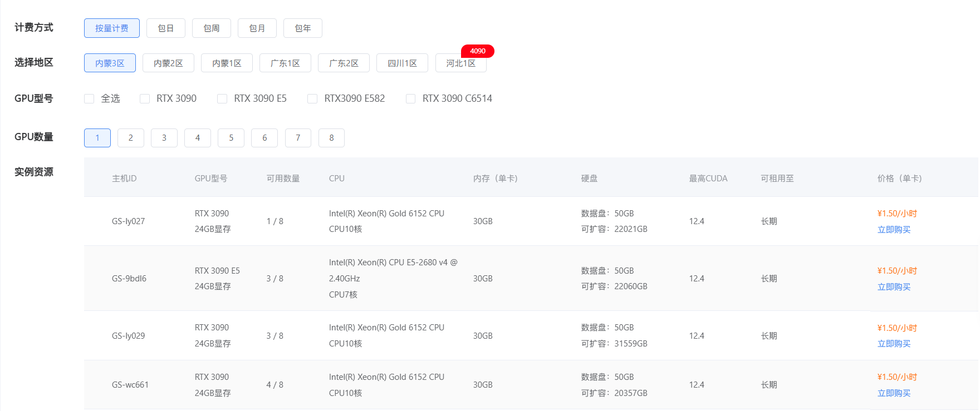Enable the RTX 3090 checkbox
The height and width of the screenshot is (411, 980).
click(145, 99)
